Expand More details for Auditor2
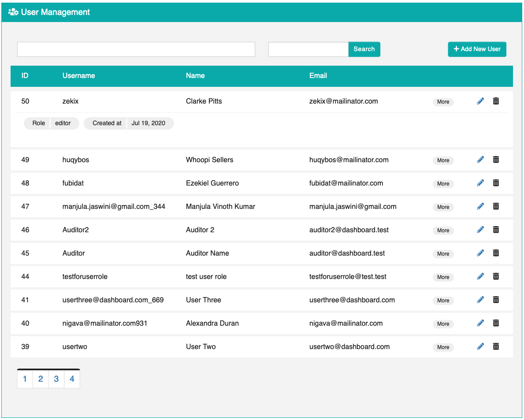The image size is (524, 420). 443,230
